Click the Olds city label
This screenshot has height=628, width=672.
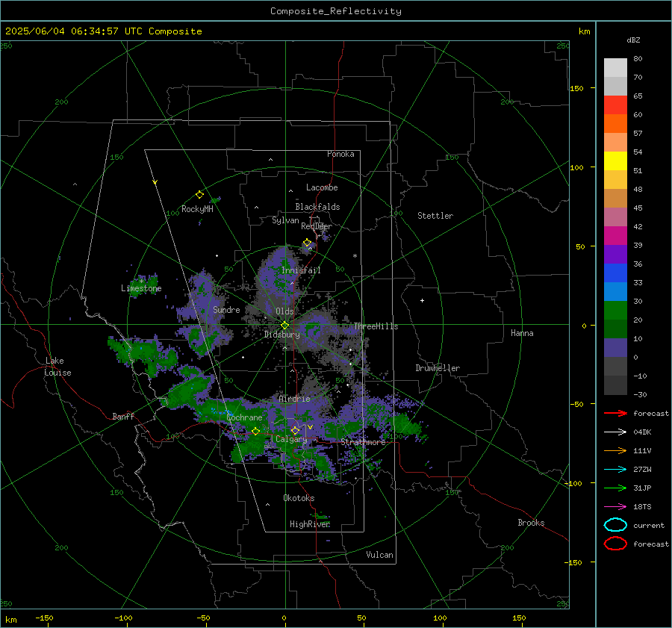coord(284,311)
